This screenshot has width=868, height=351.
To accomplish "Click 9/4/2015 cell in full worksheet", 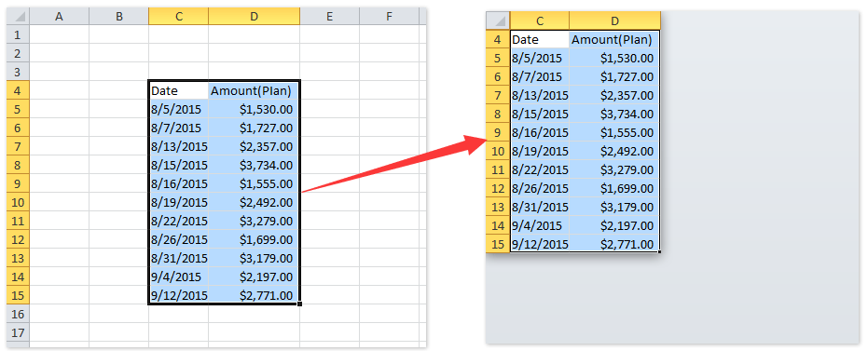I will coord(179,277).
